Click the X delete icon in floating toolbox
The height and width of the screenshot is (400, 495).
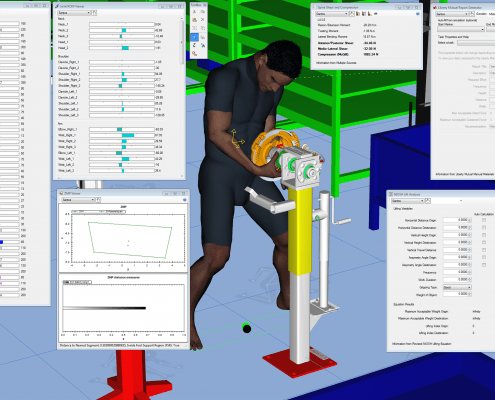(x=202, y=20)
